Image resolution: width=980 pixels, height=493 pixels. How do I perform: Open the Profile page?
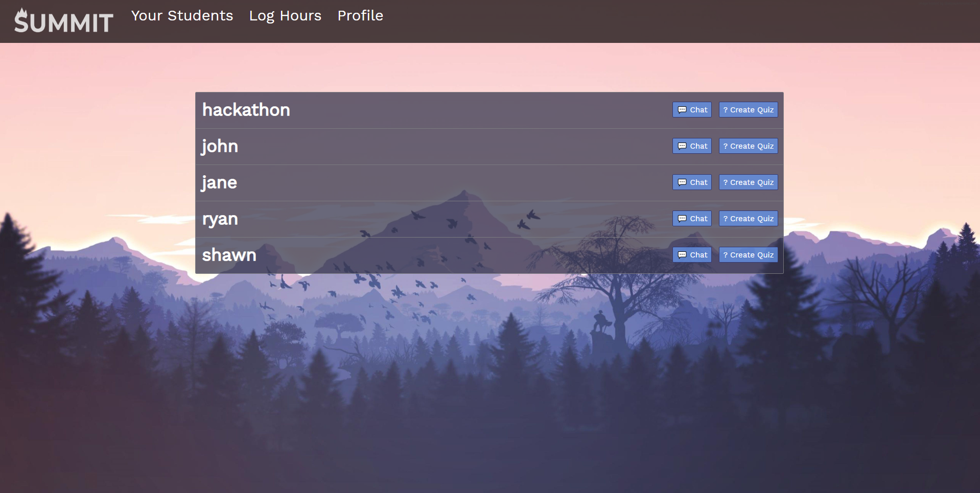tap(360, 16)
